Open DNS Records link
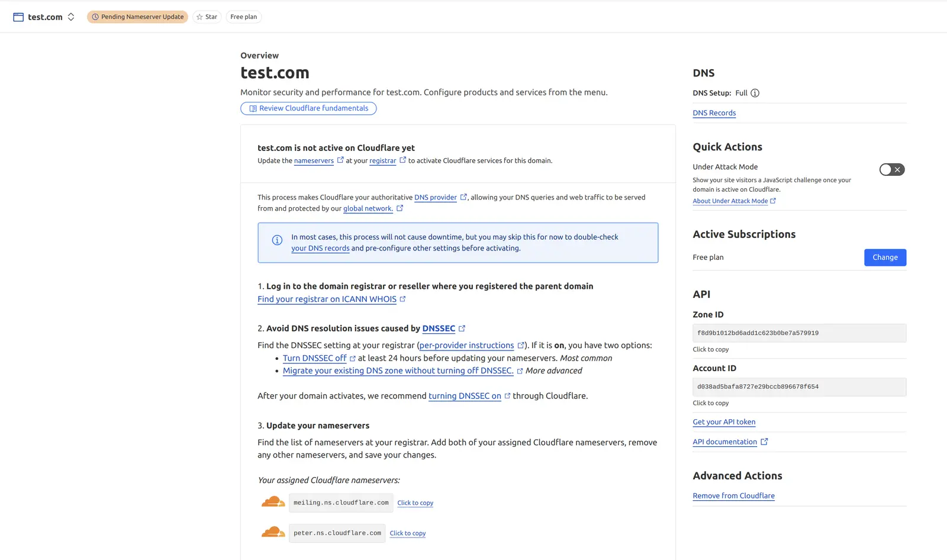947x560 pixels. (714, 113)
